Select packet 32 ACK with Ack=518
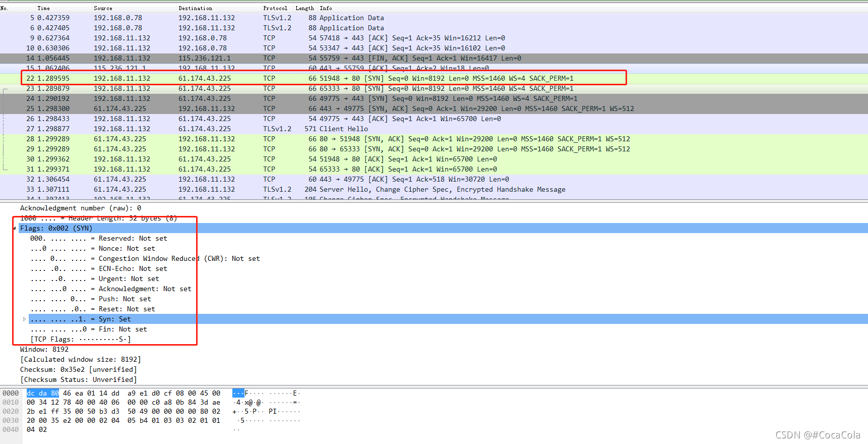Viewport: 868px width, 444px height. coord(434,179)
